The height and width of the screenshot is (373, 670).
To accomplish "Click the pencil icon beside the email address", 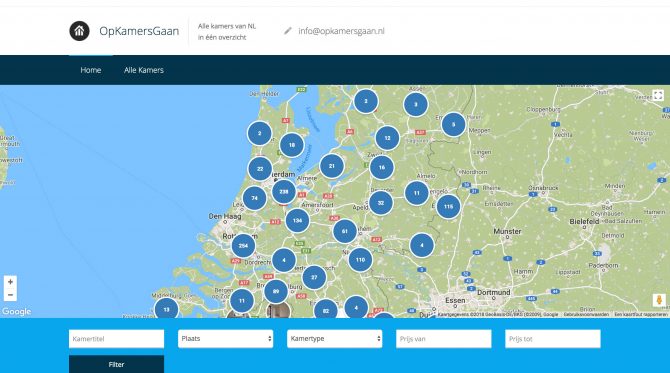I will 288,31.
